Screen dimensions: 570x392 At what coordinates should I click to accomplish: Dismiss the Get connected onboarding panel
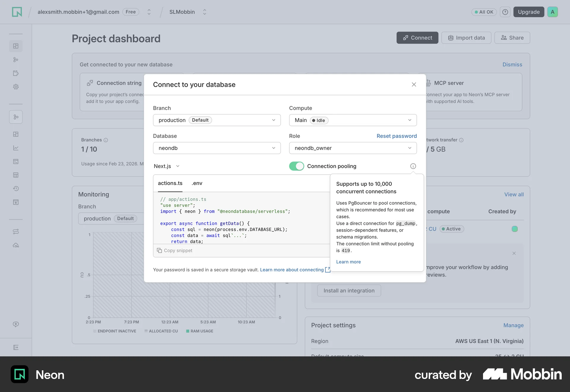512,64
